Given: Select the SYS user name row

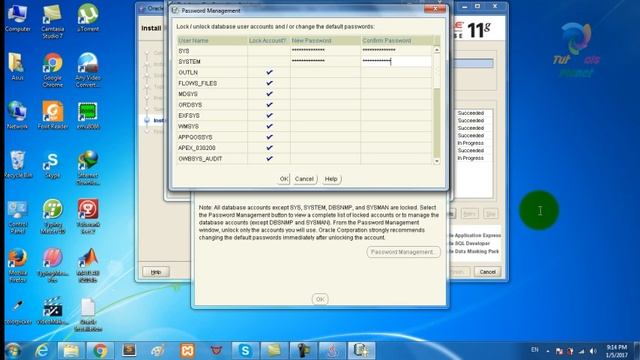Looking at the screenshot, I should [x=212, y=51].
